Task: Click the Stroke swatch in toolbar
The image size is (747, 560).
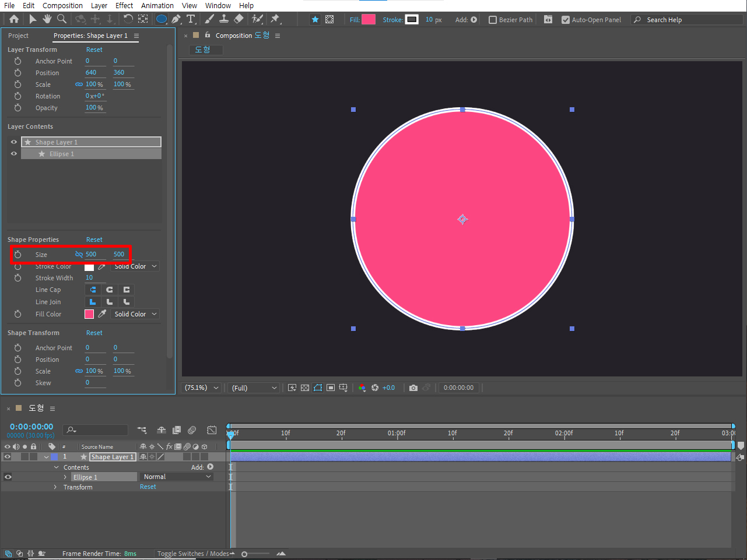Action: click(412, 19)
